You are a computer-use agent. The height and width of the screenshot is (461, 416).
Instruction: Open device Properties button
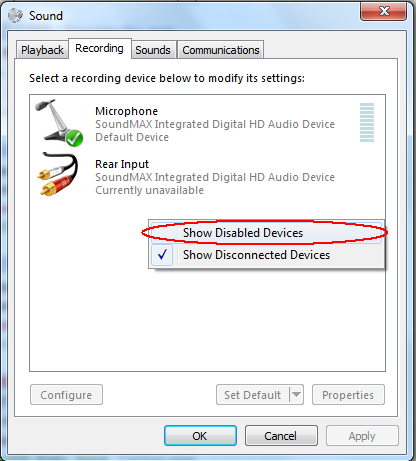(x=348, y=395)
